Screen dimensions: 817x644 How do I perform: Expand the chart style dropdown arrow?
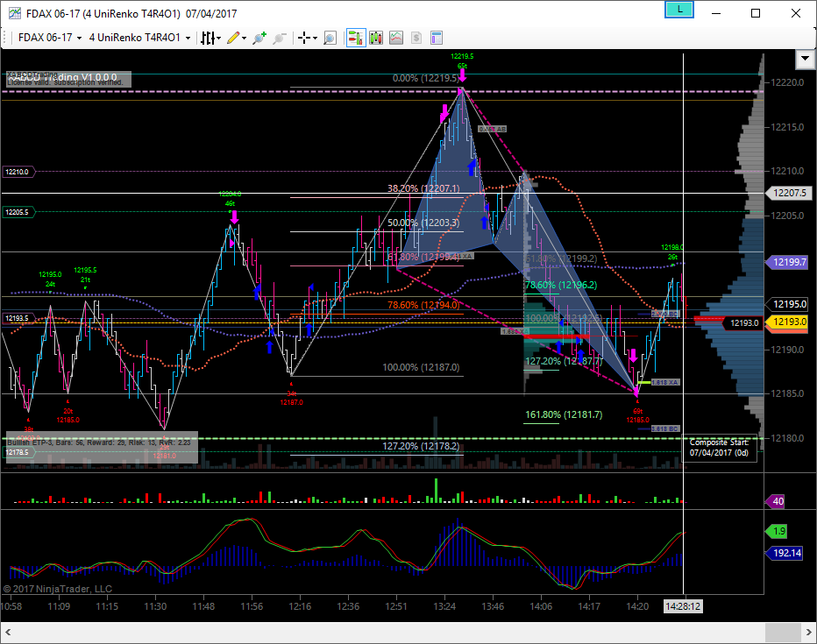219,38
